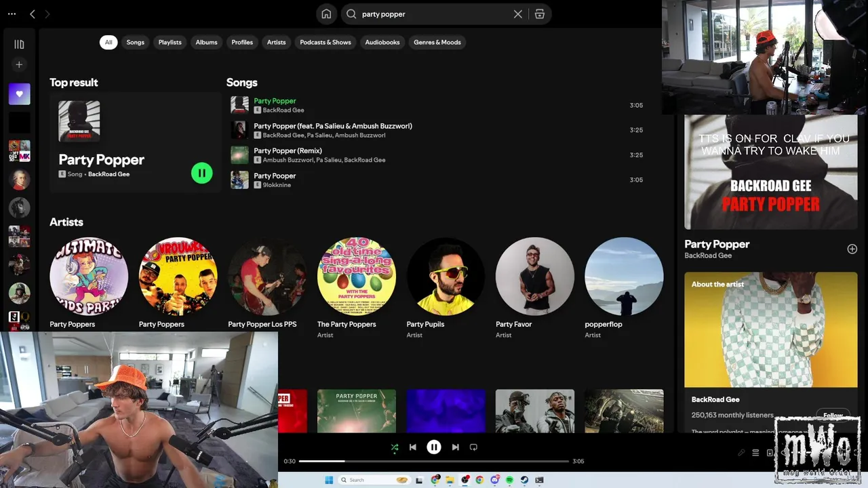This screenshot has width=868, height=488.
Task: Open Spotify from taskbar
Action: (510, 480)
